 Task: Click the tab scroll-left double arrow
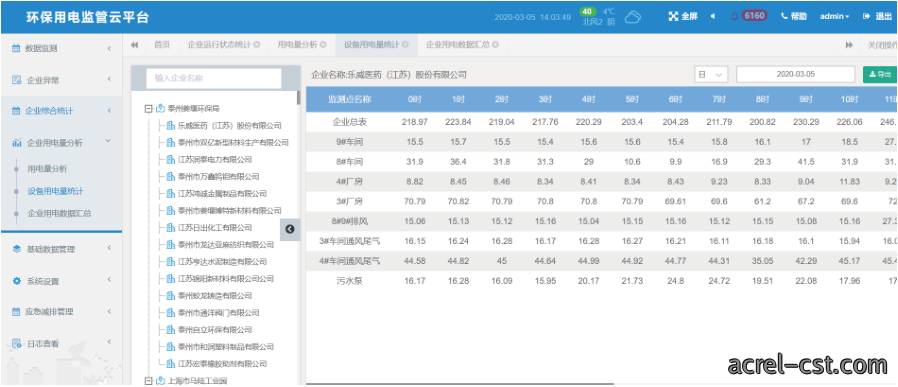[x=135, y=45]
